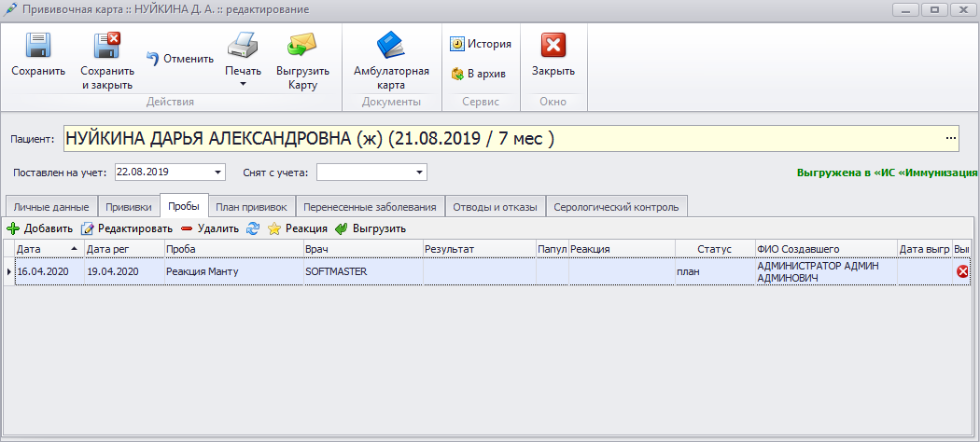Sort the table by the Дата column header
This screenshot has height=442, width=980.
pos(42,249)
